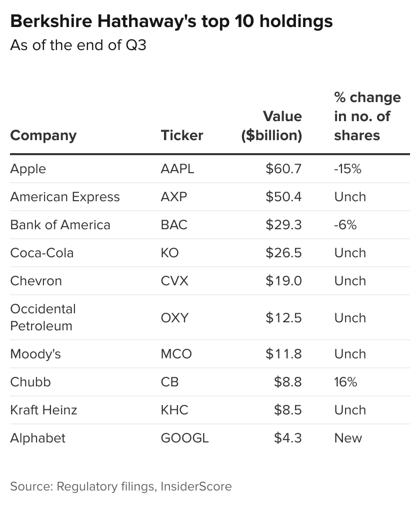
Task: Click the CVX ticker cell
Action: 174,281
